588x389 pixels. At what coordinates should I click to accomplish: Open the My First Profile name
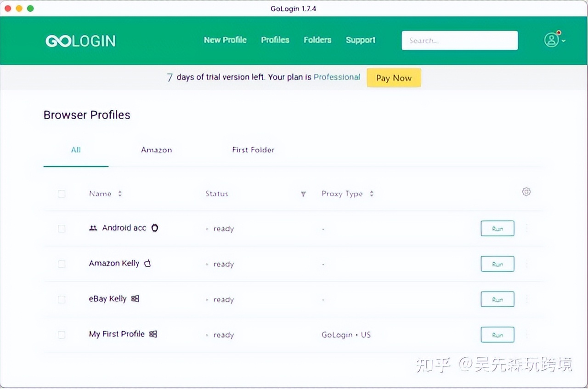point(117,334)
